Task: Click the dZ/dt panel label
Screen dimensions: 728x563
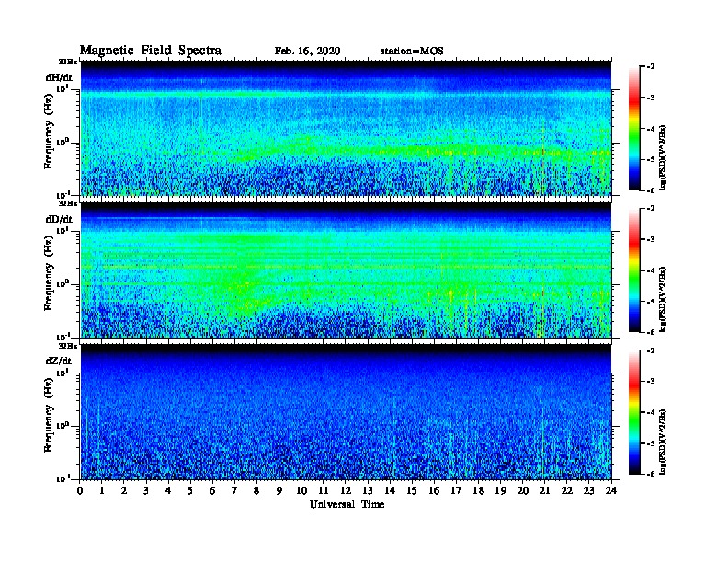Action: 59,361
